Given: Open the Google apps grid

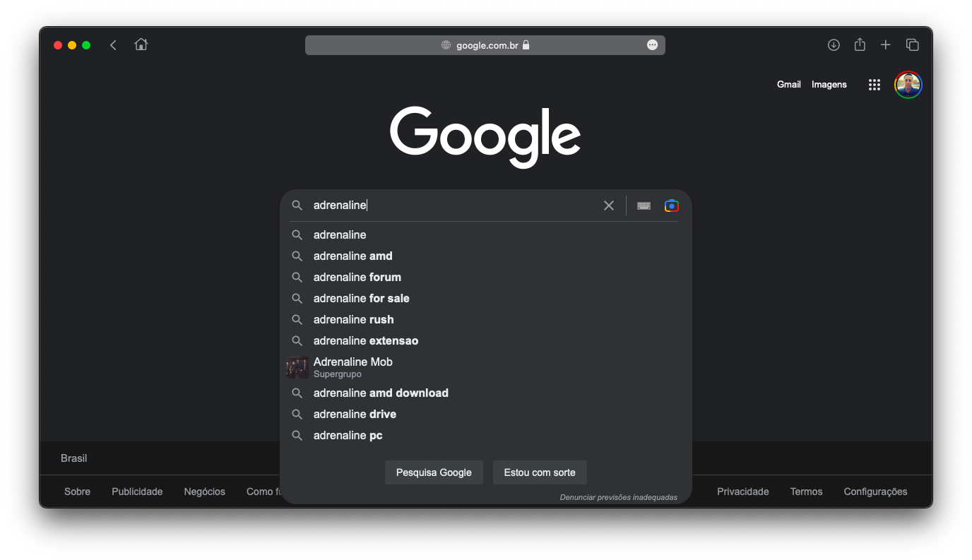Looking at the screenshot, I should click(x=875, y=85).
